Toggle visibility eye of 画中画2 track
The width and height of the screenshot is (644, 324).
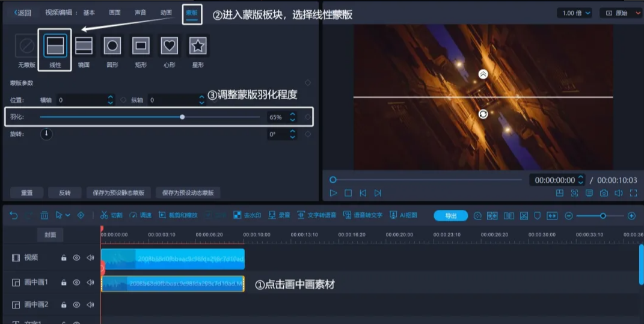pyautogui.click(x=76, y=305)
